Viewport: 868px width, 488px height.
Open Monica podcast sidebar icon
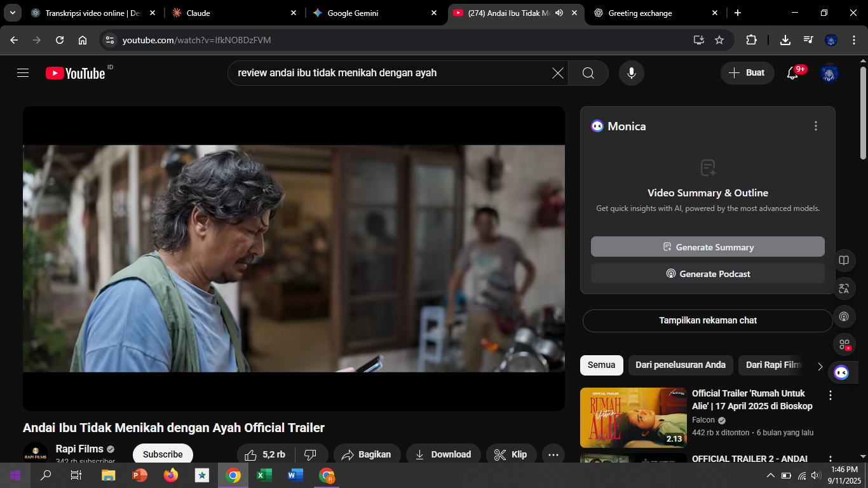point(844,316)
